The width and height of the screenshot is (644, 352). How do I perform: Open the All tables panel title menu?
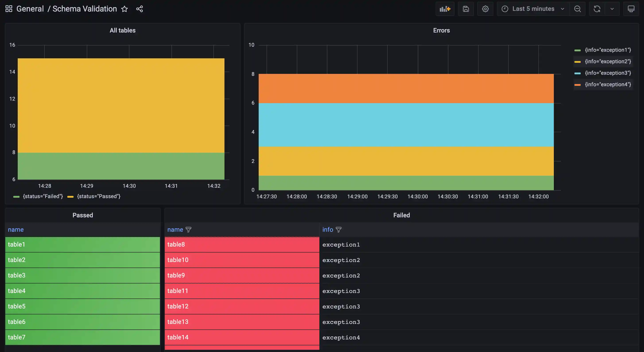[x=122, y=31]
